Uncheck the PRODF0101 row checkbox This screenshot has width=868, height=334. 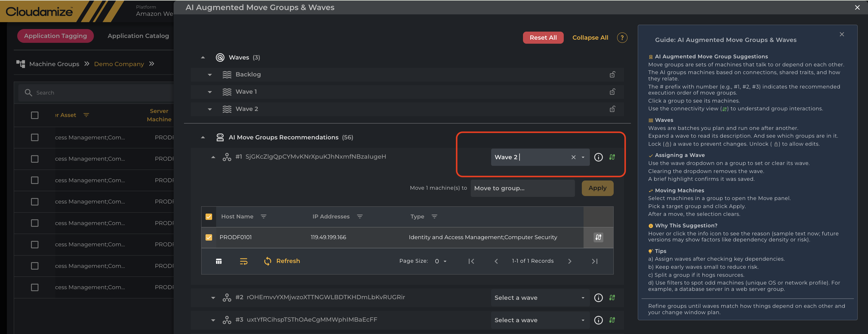click(x=209, y=237)
